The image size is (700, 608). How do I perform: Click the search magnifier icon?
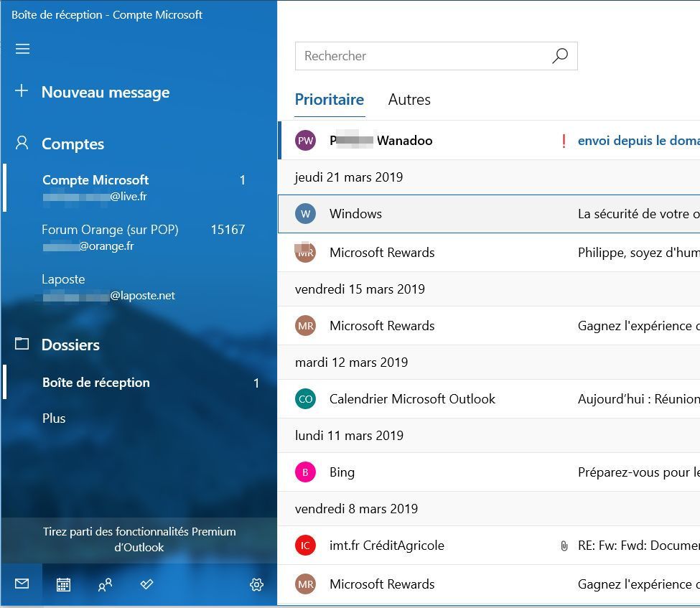(560, 56)
